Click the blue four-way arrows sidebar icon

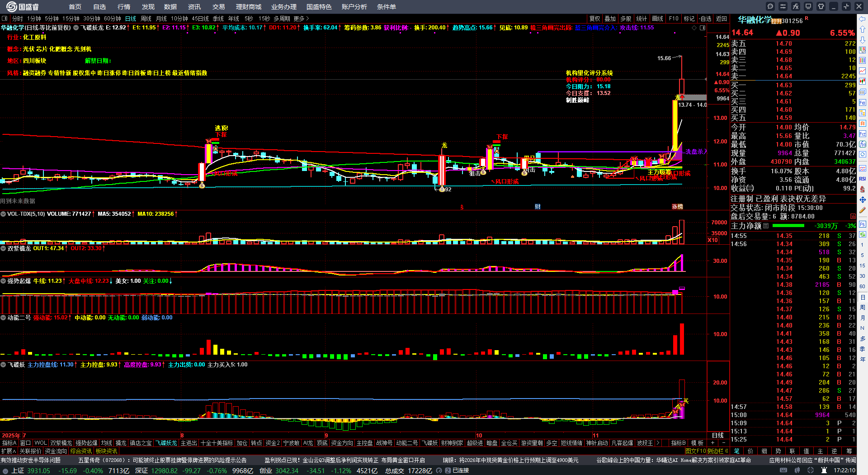(x=863, y=199)
